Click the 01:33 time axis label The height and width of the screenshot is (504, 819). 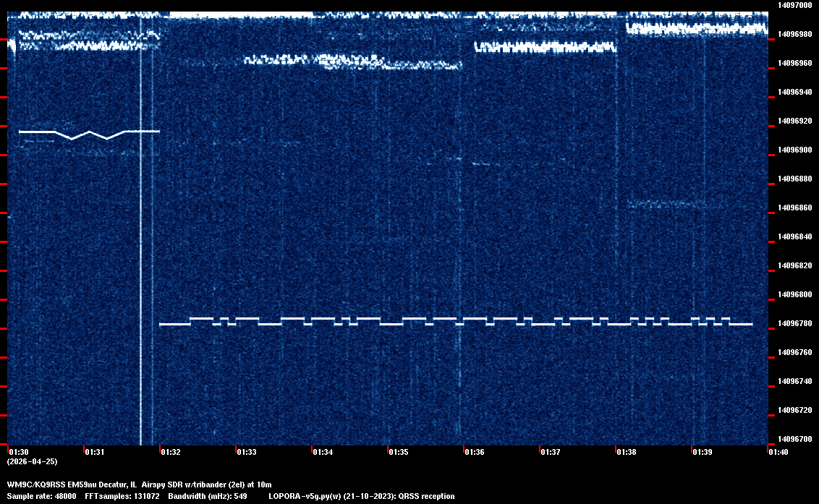tap(247, 452)
